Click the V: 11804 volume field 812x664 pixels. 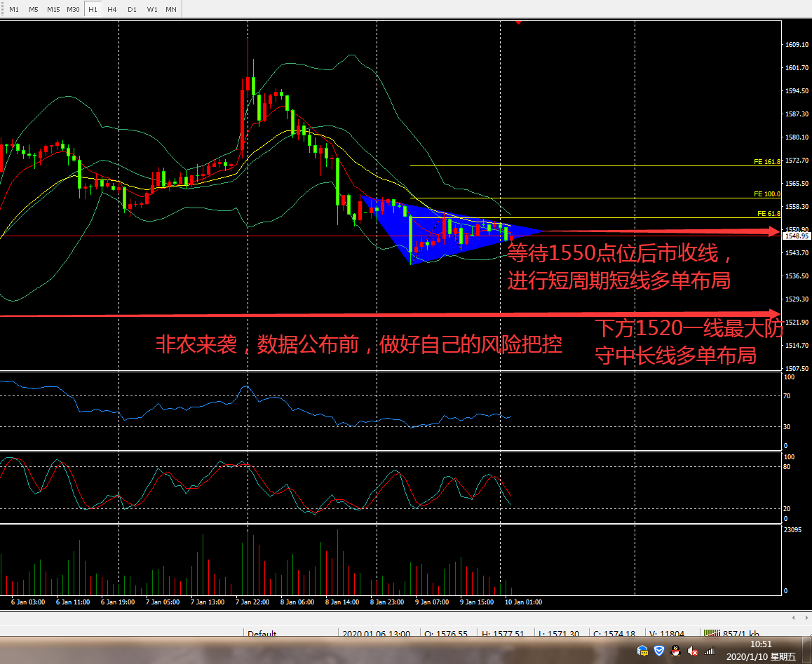pyautogui.click(x=666, y=633)
